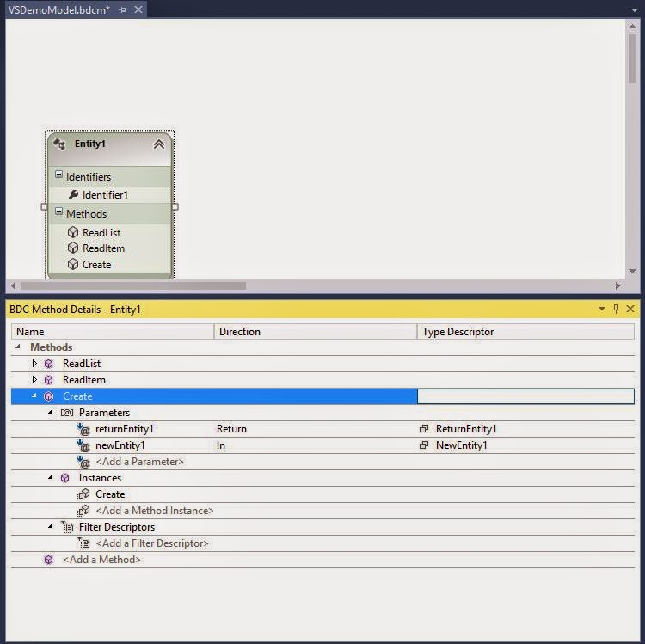
Task: Click the parameter icon beside newEntity1
Action: (x=83, y=445)
